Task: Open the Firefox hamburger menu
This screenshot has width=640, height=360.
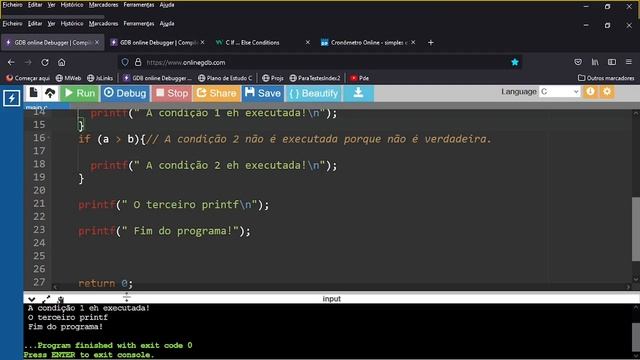Action: [x=629, y=62]
